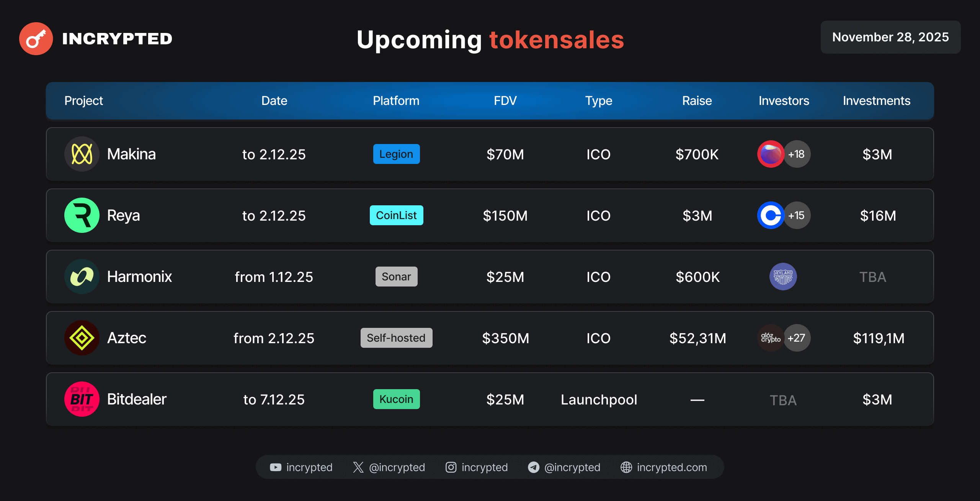Click the Incrypted key logo icon
The image size is (980, 501).
point(36,39)
